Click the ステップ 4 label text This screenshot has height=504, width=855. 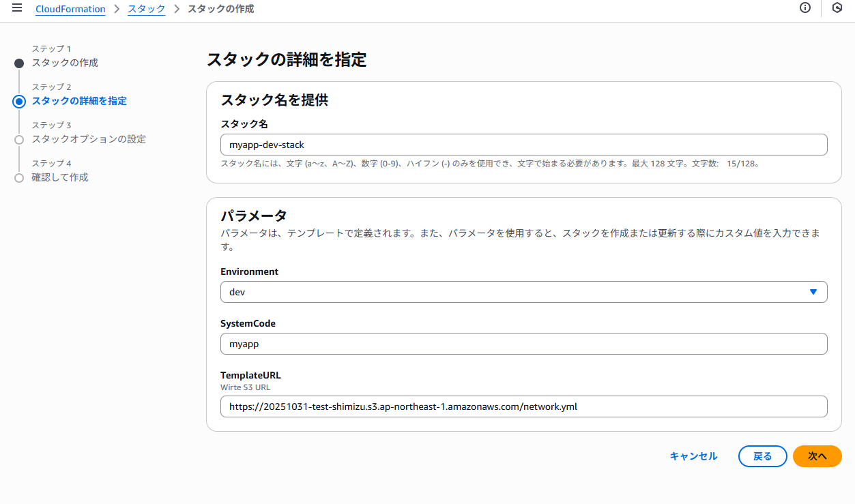click(51, 164)
